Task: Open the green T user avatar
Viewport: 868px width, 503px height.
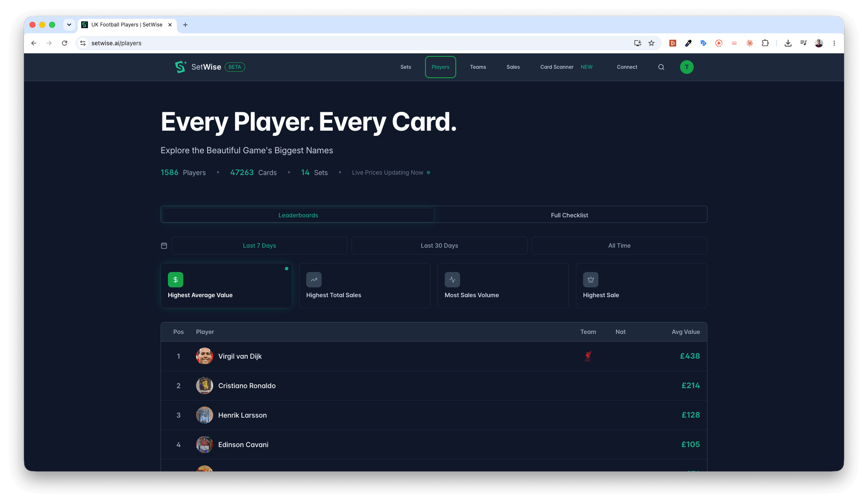Action: click(x=687, y=67)
